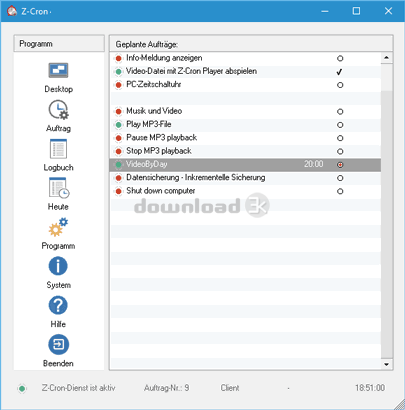Select the VideoByDay job row
The width and height of the screenshot is (405, 410).
(245, 165)
